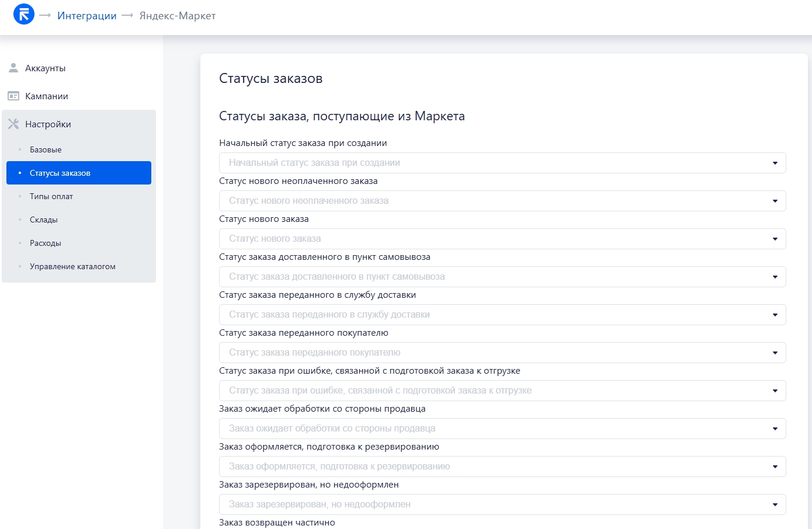The width and height of the screenshot is (812, 529).
Task: Click the blue logo icon in header
Action: [x=24, y=15]
